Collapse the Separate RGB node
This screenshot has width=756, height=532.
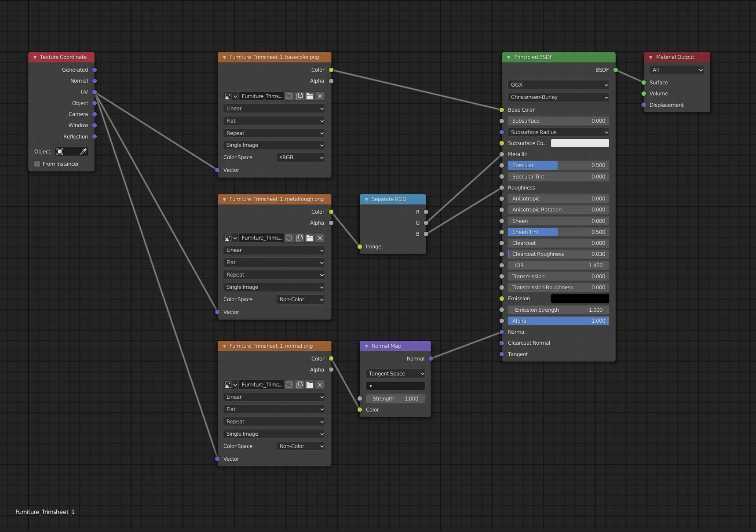[x=366, y=199]
